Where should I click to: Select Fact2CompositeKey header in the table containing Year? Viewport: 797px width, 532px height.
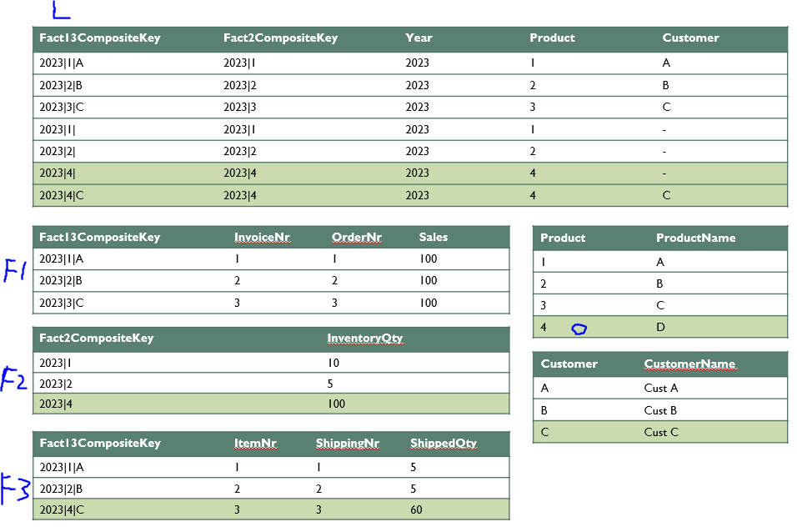point(281,38)
